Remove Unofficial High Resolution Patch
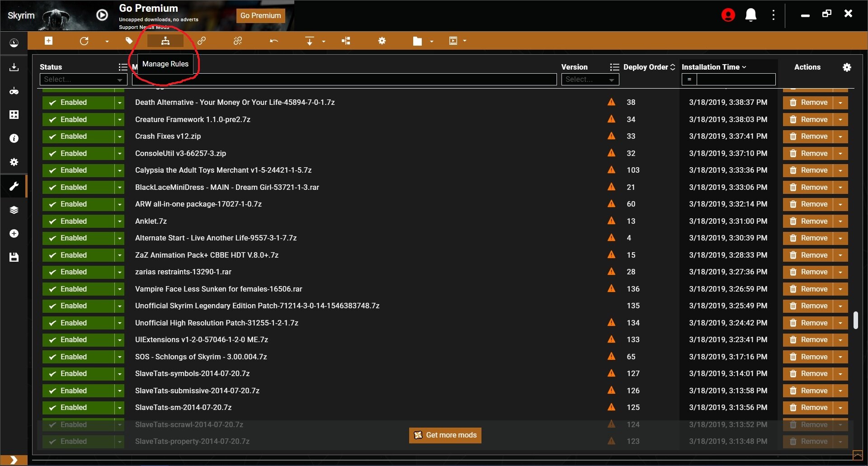 click(x=808, y=323)
